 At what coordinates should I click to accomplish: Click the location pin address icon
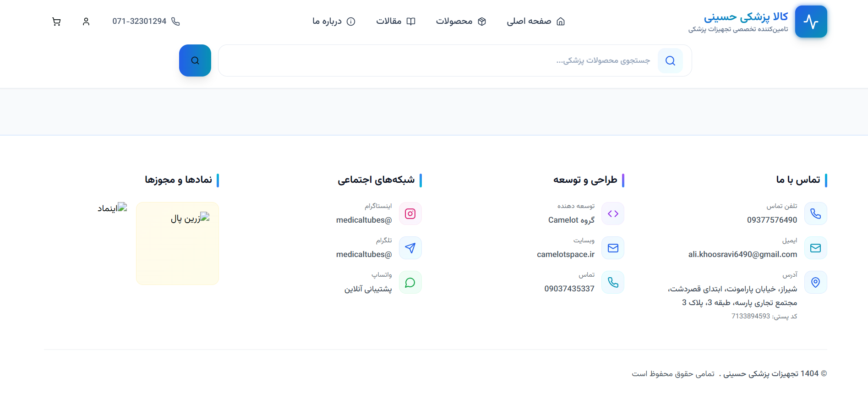(815, 282)
